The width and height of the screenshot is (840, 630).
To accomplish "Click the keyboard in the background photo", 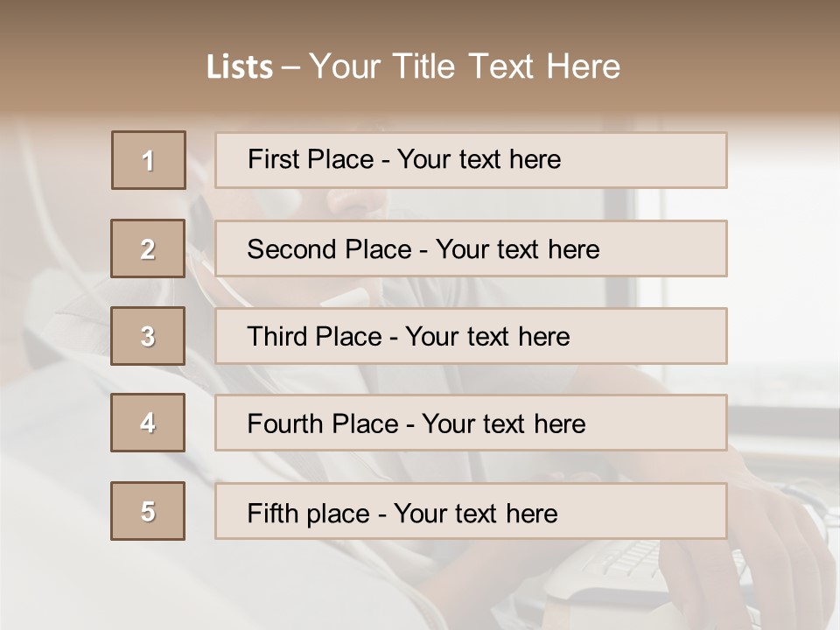I will coord(630,560).
